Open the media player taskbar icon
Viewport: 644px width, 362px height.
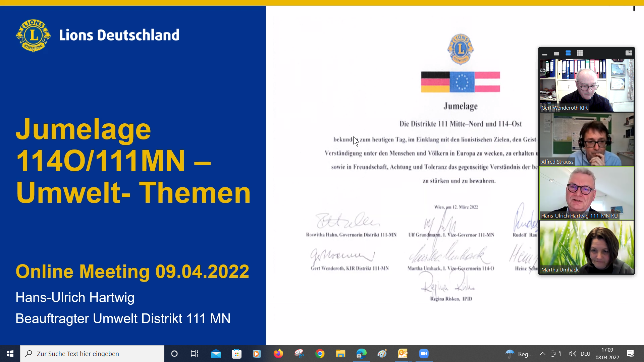tap(257, 354)
